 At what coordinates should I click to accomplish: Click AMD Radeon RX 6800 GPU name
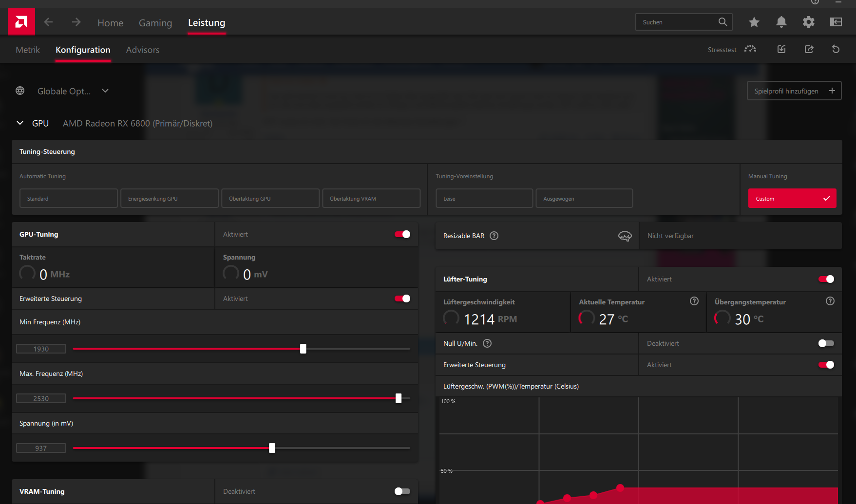coord(137,123)
